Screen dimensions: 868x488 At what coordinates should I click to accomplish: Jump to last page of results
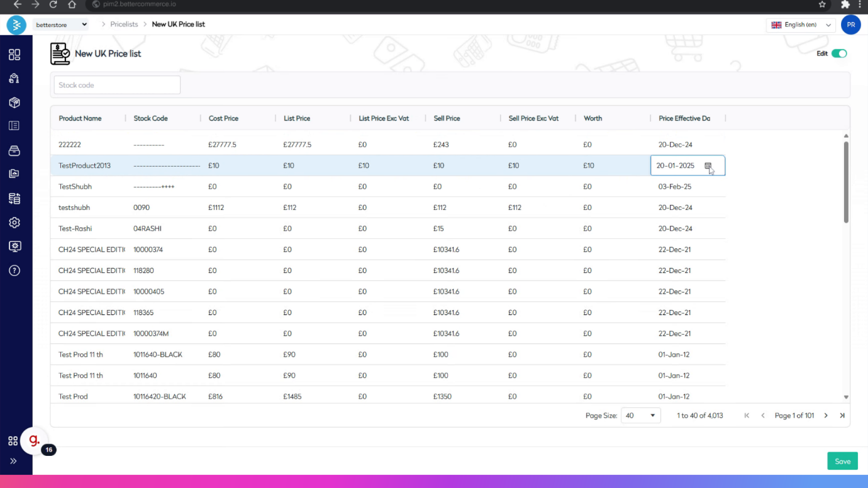pos(842,416)
